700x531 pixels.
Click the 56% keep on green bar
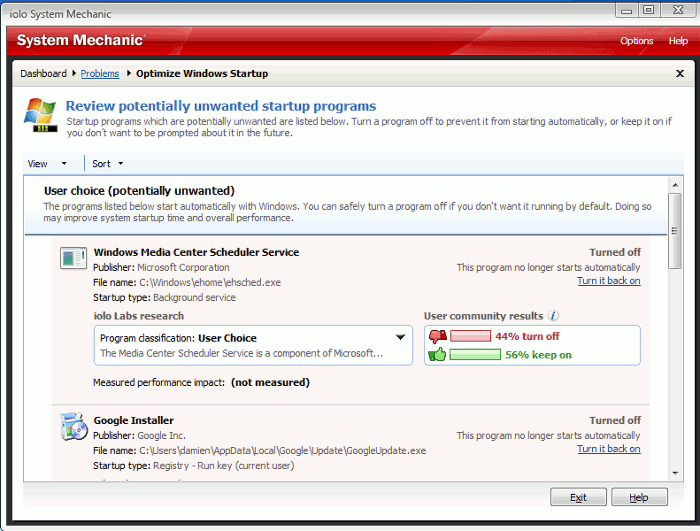point(475,355)
